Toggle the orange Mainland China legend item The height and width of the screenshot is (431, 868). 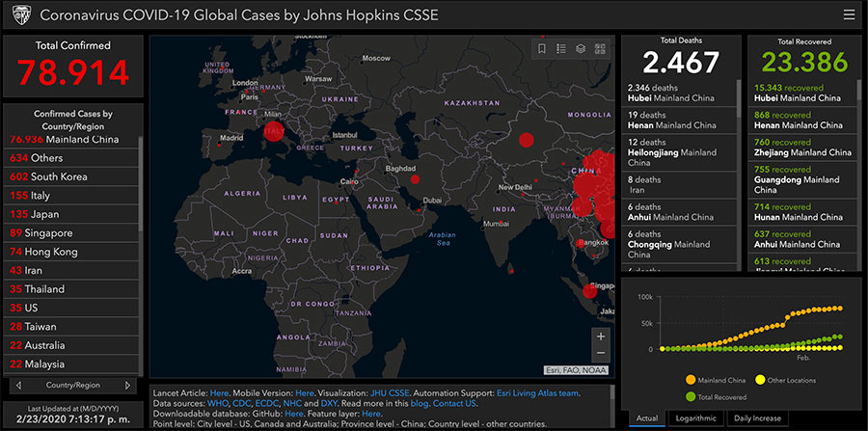[715, 380]
